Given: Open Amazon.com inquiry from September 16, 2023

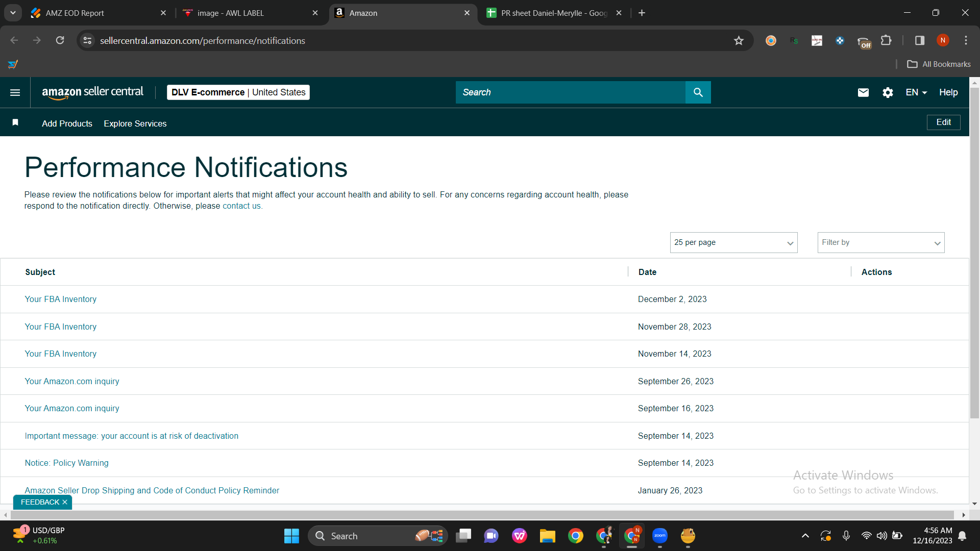Looking at the screenshot, I should (72, 408).
